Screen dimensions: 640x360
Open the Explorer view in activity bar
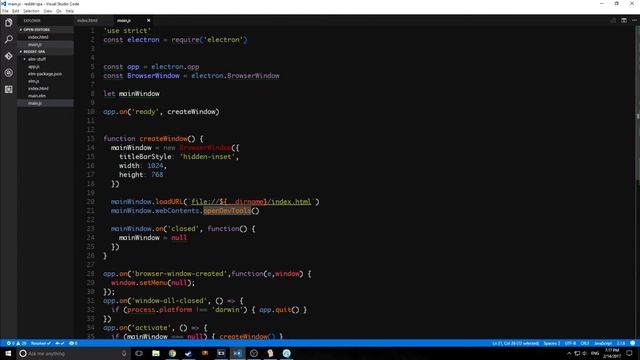coord(9,23)
